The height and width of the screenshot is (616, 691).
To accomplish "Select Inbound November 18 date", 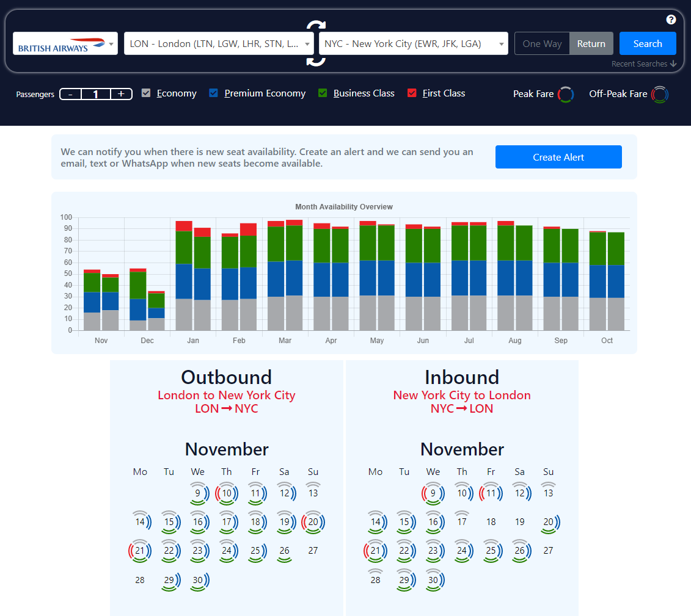I will pos(491,522).
